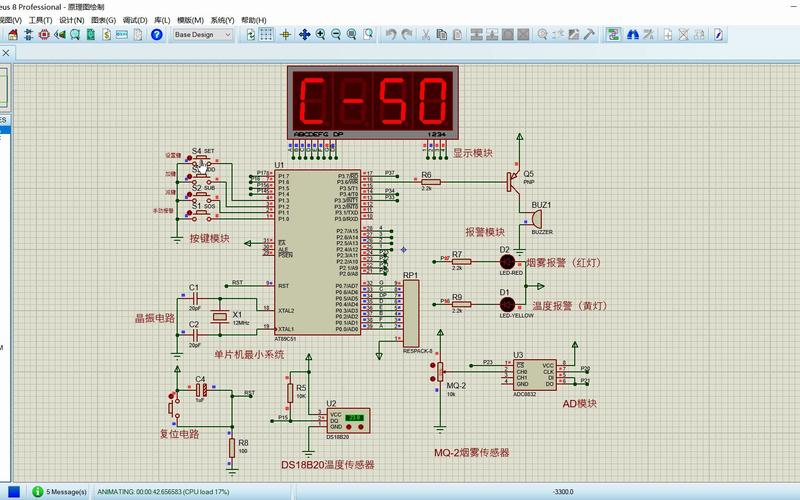Click the Copy to clipboard icon

click(442, 35)
